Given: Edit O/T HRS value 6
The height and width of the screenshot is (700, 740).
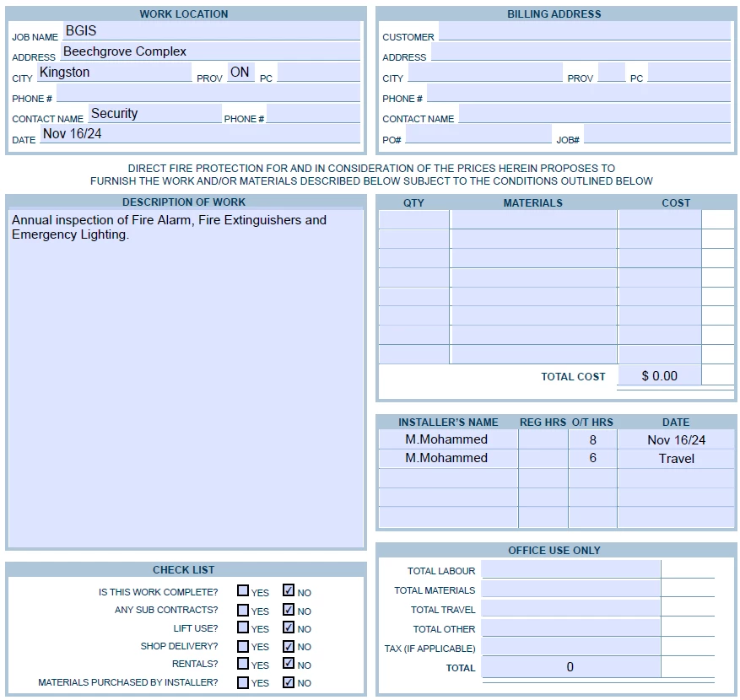Looking at the screenshot, I should [592, 458].
